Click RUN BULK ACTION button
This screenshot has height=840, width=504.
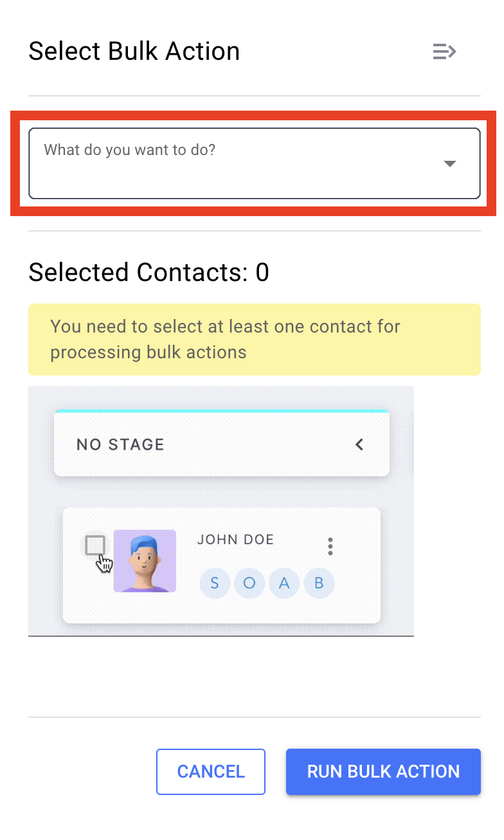pyautogui.click(x=383, y=772)
